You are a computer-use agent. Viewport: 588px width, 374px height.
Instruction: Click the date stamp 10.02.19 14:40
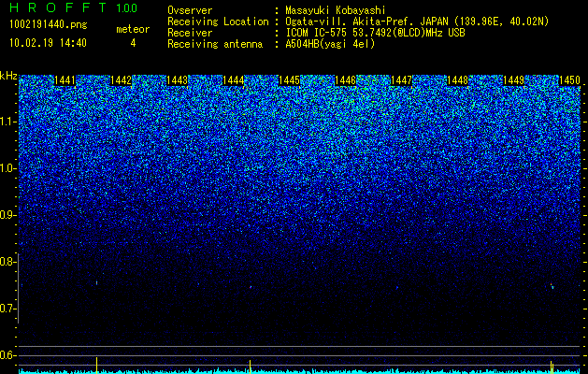click(48, 43)
